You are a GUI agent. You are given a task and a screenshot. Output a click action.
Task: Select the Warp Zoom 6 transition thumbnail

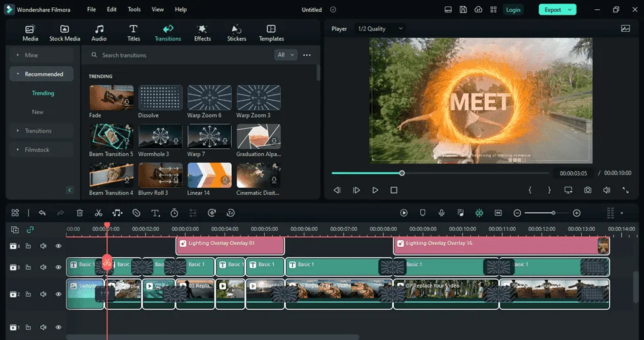(209, 98)
